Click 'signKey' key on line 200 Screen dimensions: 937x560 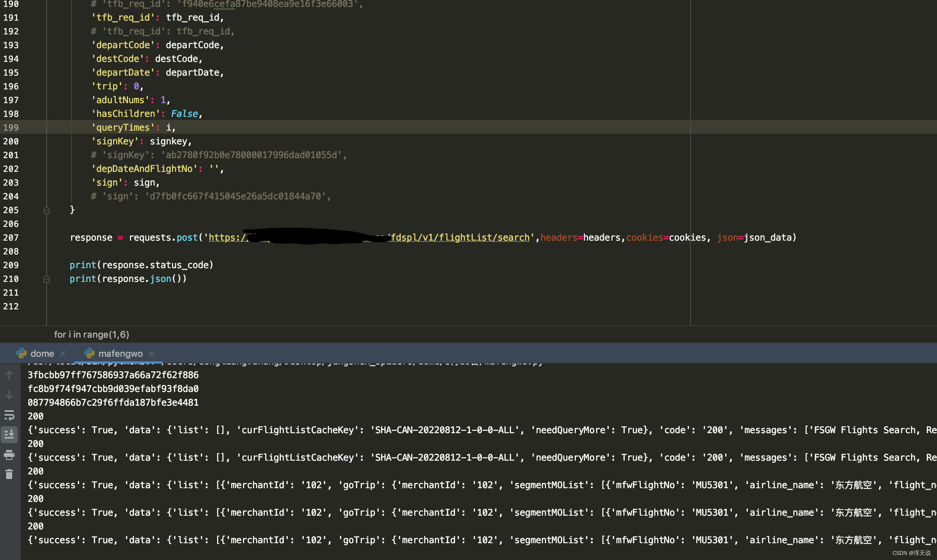coord(115,141)
